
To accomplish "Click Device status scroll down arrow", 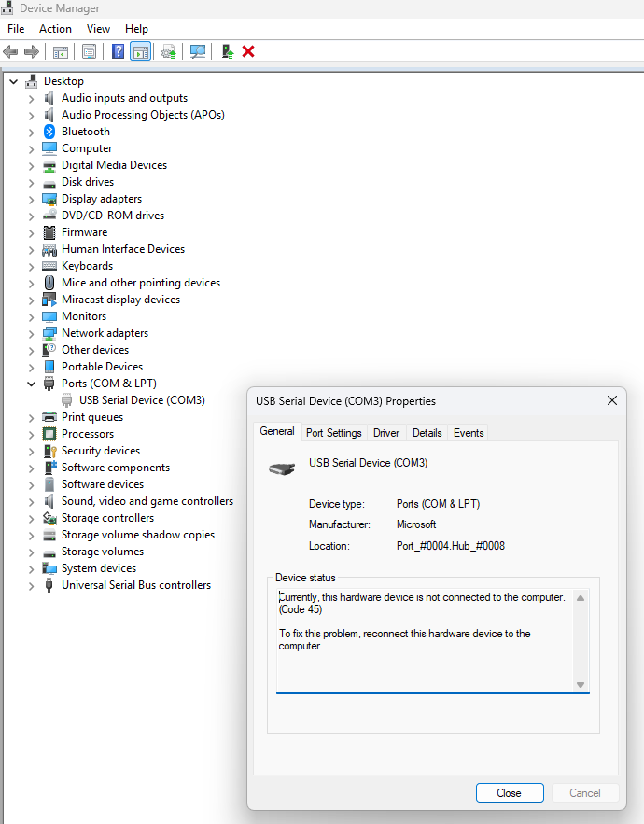I will coord(581,685).
